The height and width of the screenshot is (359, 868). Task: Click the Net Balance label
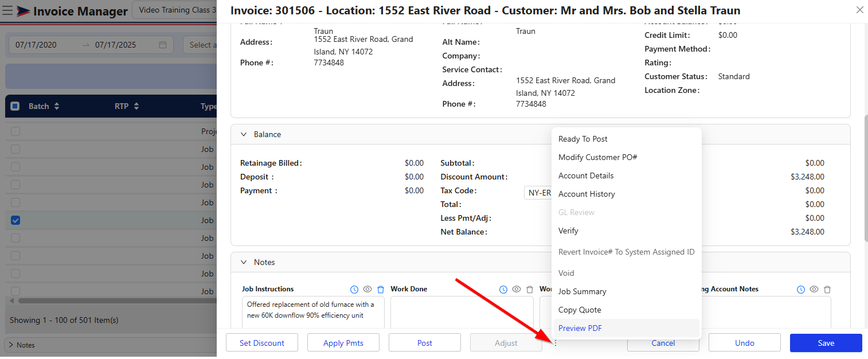point(464,232)
